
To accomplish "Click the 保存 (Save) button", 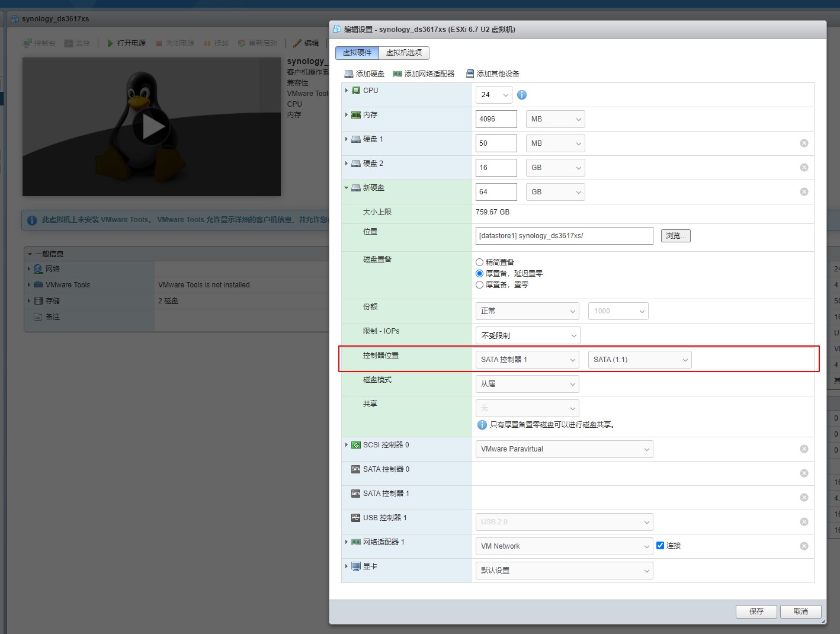I will tap(756, 611).
